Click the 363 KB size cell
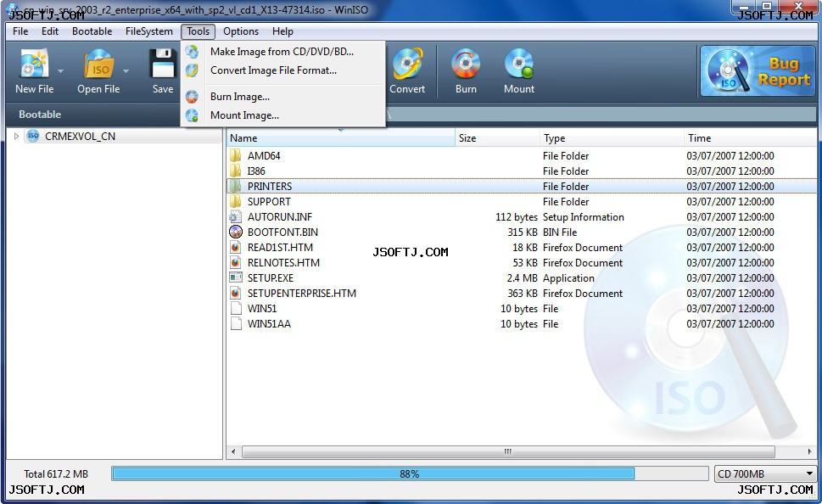Screen dimensions: 822x504 pos(523,294)
